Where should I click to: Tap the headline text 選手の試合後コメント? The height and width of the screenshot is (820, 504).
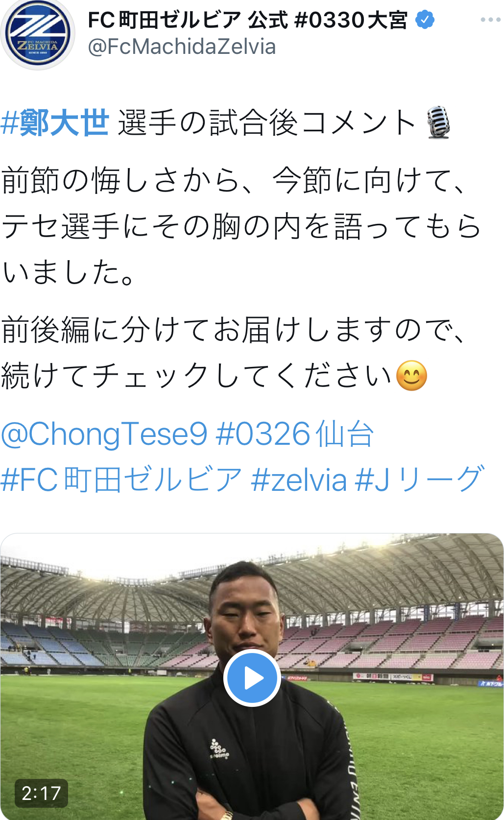click(267, 122)
